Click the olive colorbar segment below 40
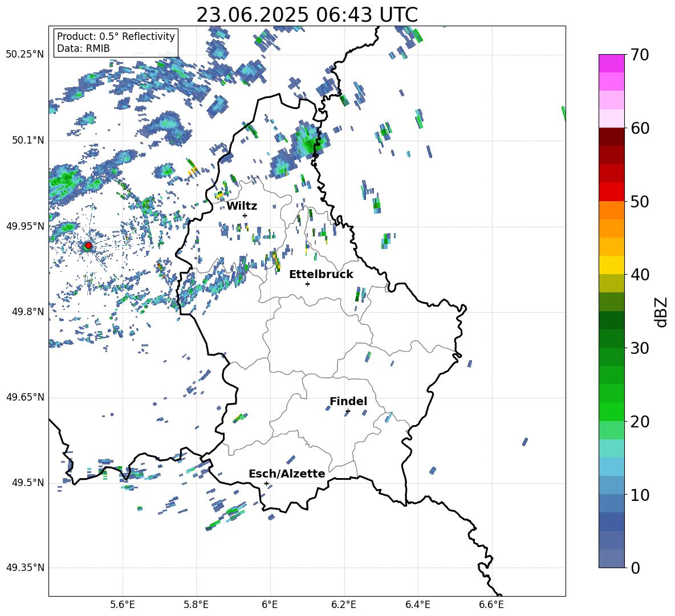 coord(611,283)
